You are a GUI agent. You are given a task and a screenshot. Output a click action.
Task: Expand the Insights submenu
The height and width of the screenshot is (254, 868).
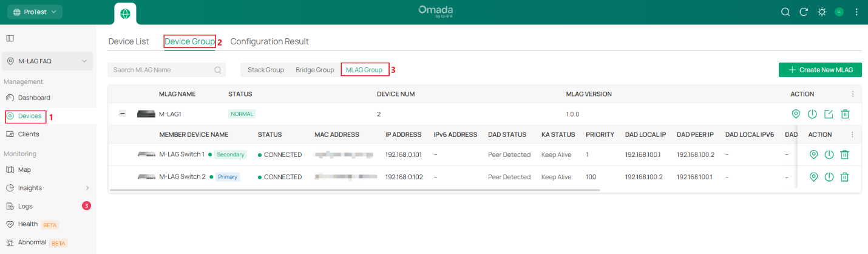(x=87, y=188)
